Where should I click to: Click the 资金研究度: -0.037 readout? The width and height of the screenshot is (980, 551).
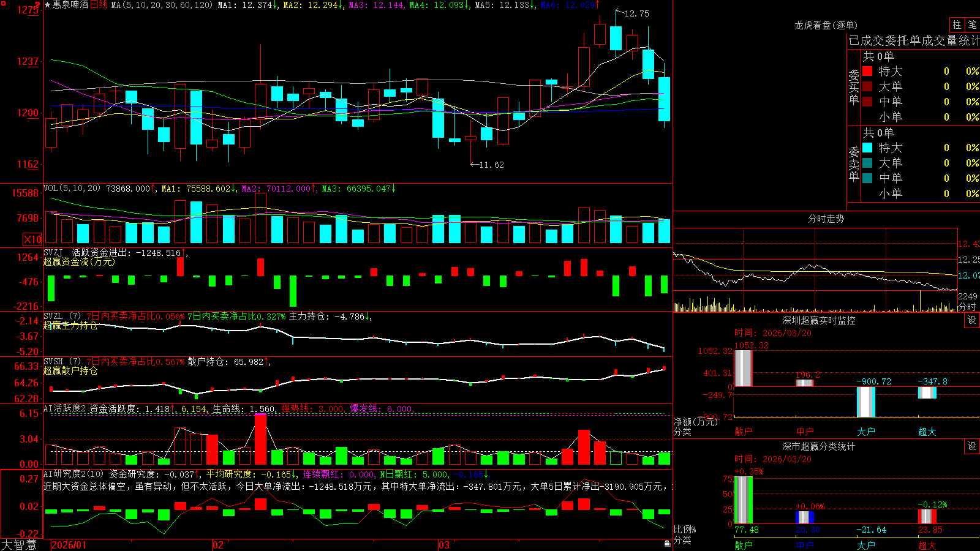tap(152, 474)
